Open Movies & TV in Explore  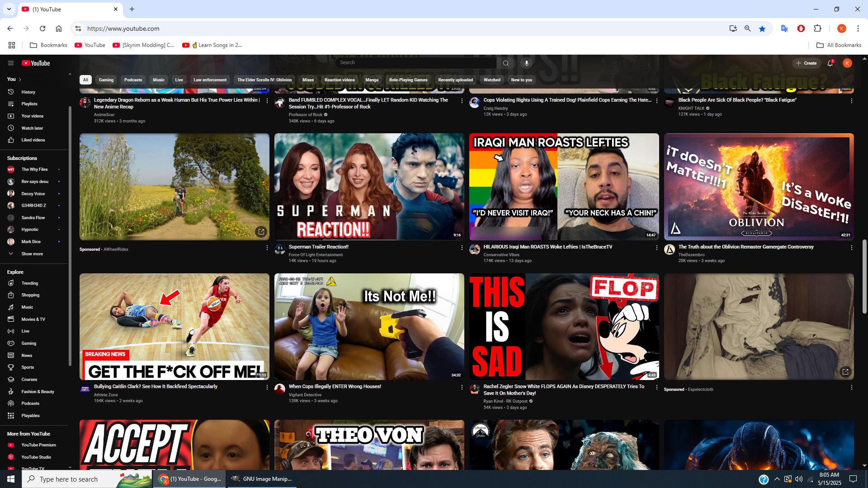coord(34,319)
